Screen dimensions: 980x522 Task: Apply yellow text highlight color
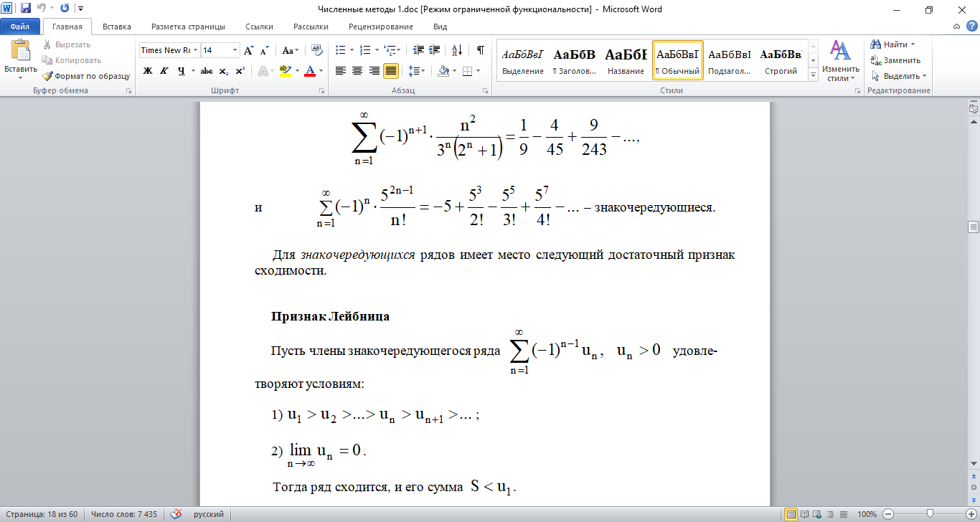pyautogui.click(x=285, y=71)
